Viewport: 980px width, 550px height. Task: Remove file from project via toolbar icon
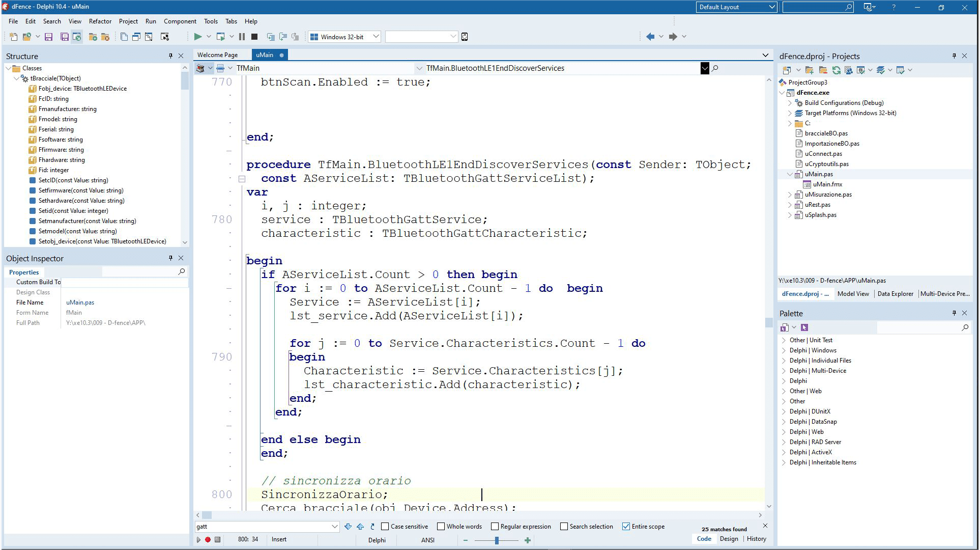coord(105,37)
